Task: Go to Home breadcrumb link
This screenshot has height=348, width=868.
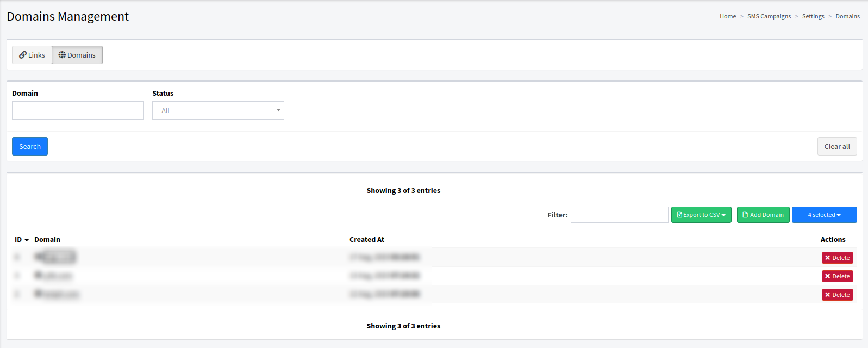Action: tap(728, 16)
